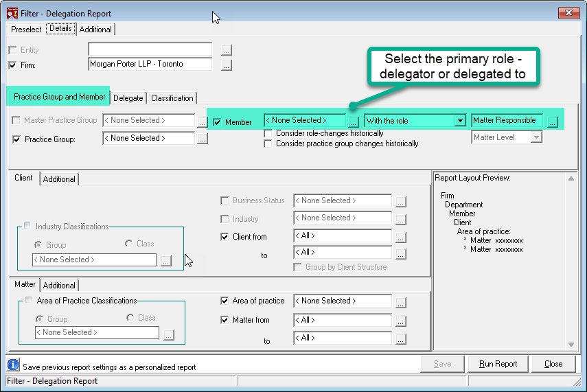Image resolution: width=587 pixels, height=392 pixels.
Task: Open Area of Practice Classifications ellipsis
Action: (x=169, y=335)
